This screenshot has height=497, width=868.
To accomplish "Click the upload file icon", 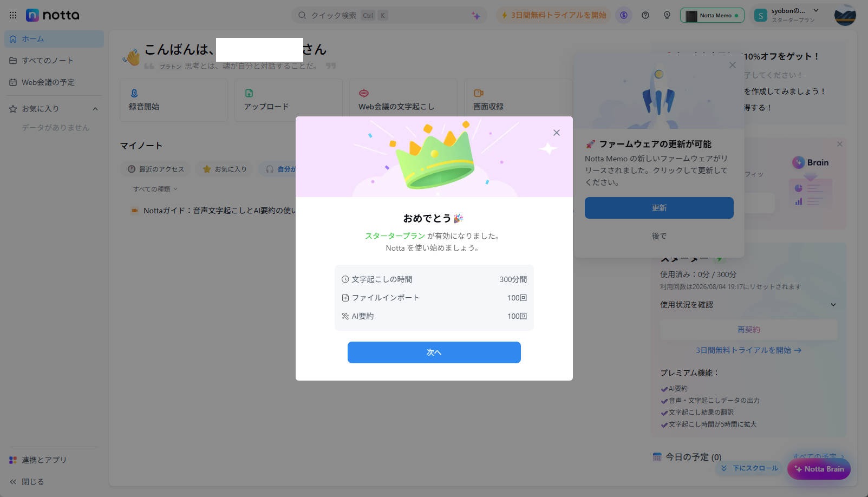I will tap(249, 93).
